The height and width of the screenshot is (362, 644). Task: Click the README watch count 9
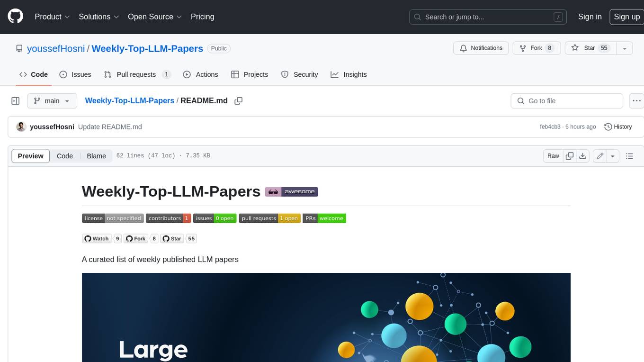click(x=118, y=239)
